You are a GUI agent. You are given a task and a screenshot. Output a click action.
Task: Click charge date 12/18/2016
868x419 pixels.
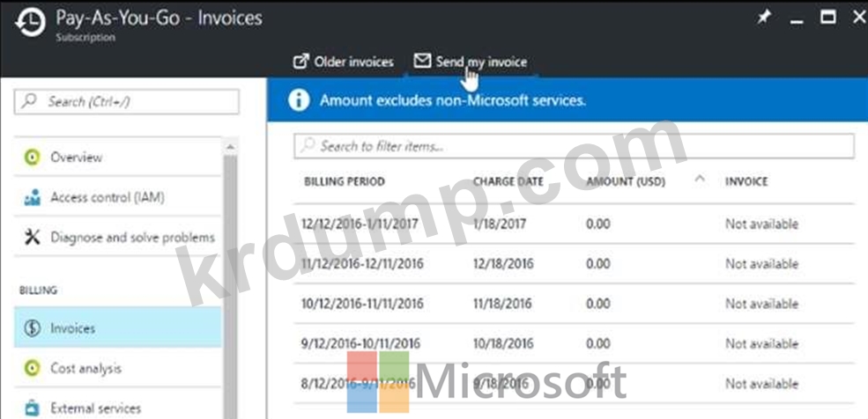point(503,264)
